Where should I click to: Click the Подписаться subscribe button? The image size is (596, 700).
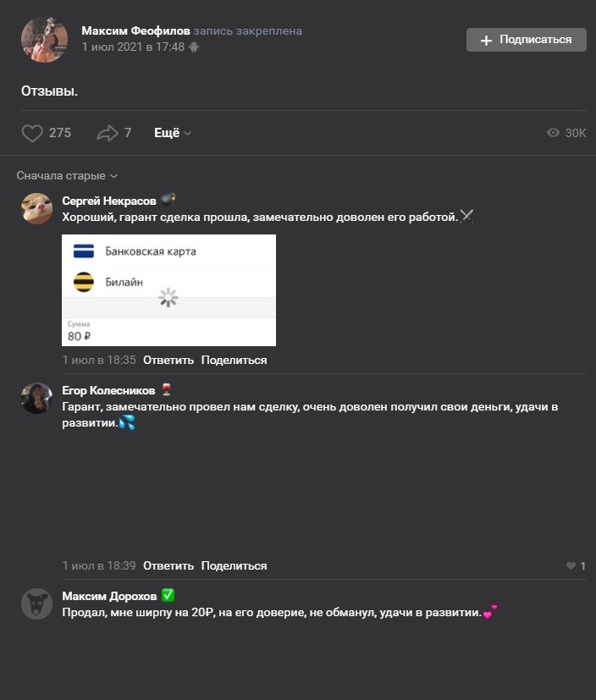[526, 40]
